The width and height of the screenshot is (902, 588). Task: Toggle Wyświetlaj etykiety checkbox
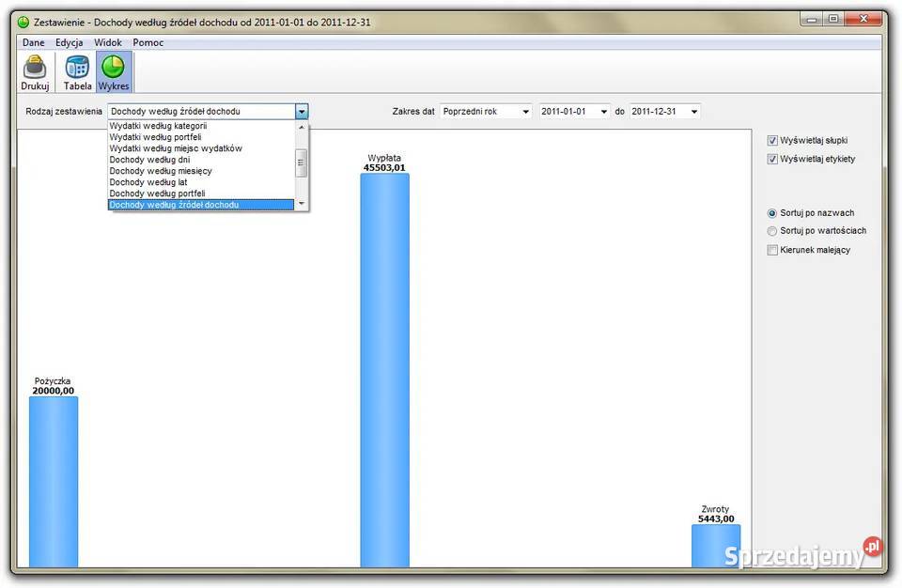(x=772, y=160)
